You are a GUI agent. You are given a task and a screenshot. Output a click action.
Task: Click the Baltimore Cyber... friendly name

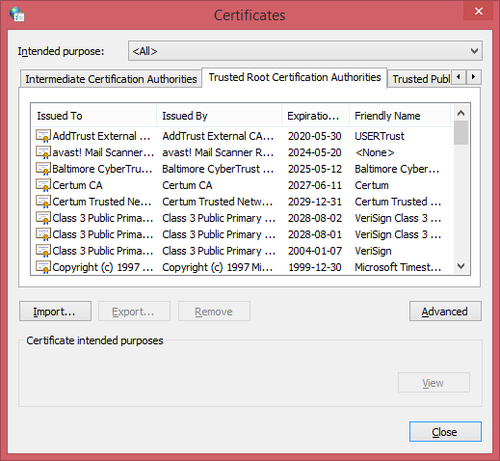pos(397,169)
